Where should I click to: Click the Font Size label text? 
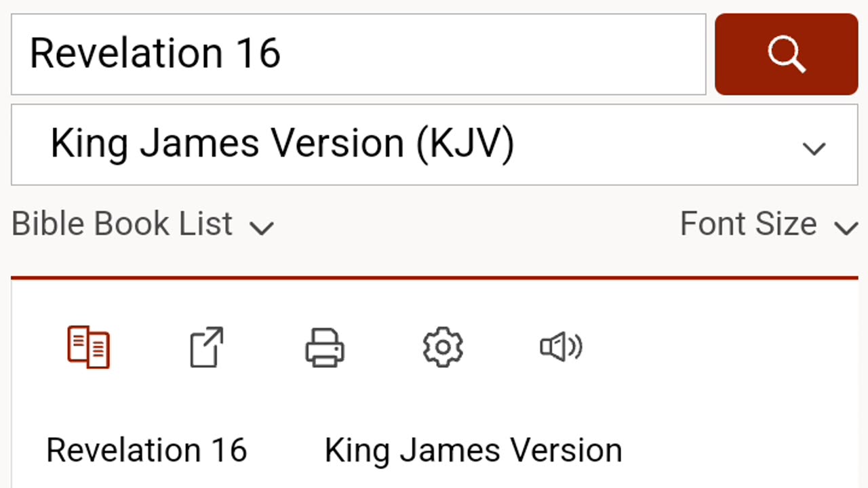[748, 224]
